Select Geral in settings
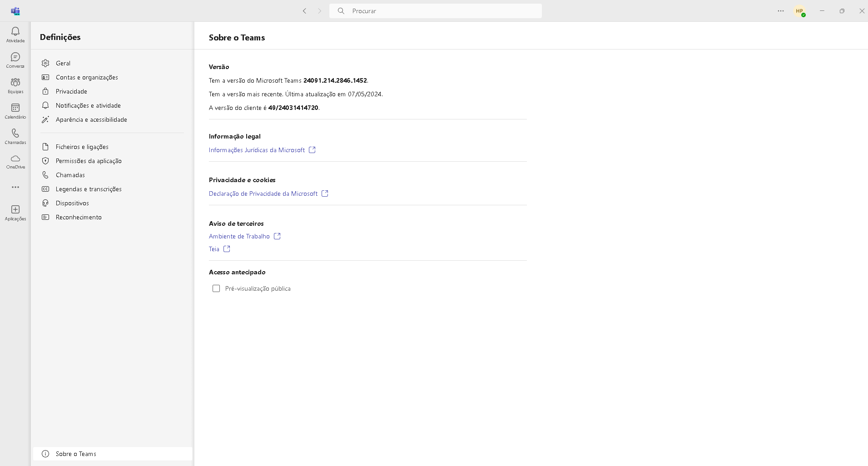 (63, 63)
